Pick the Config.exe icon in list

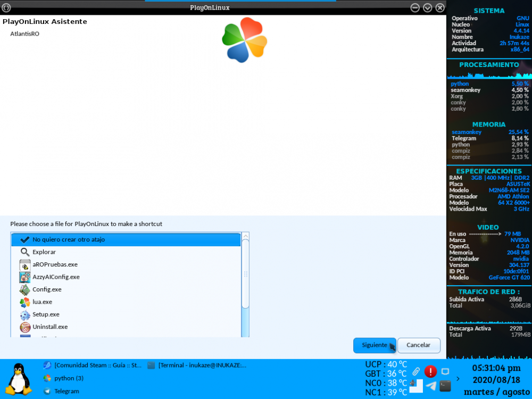point(25,290)
